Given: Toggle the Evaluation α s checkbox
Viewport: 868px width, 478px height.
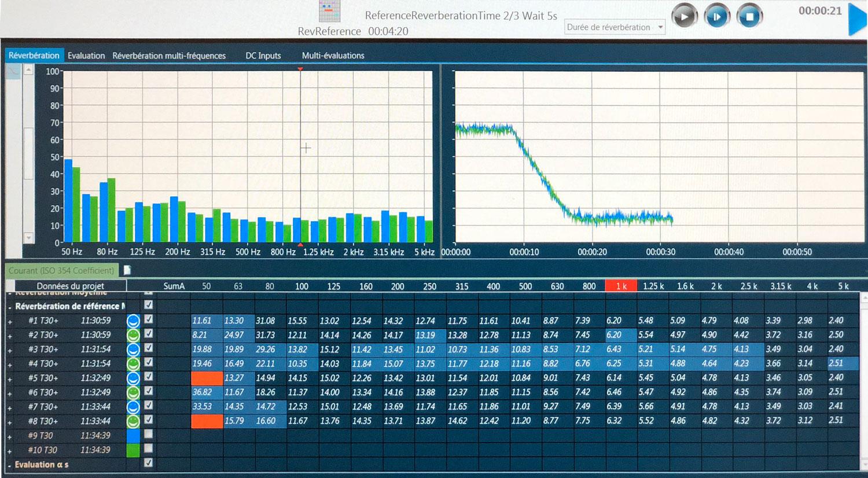Looking at the screenshot, I should [149, 463].
